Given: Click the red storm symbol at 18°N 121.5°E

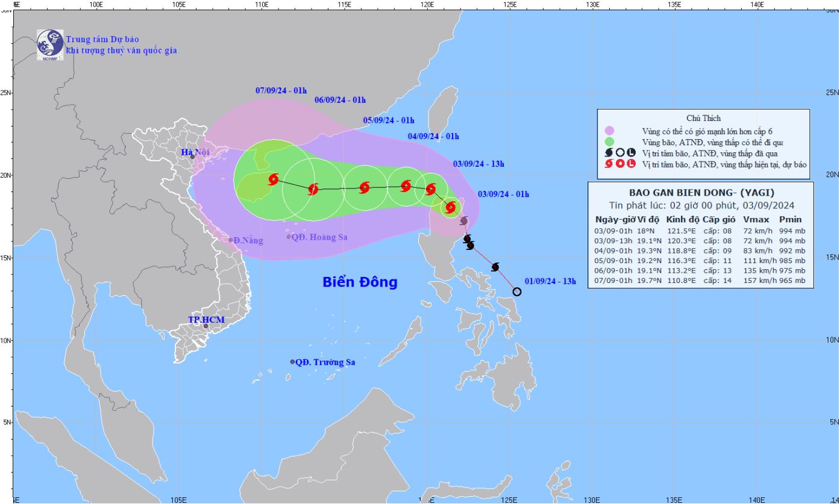Looking at the screenshot, I should 451,207.
